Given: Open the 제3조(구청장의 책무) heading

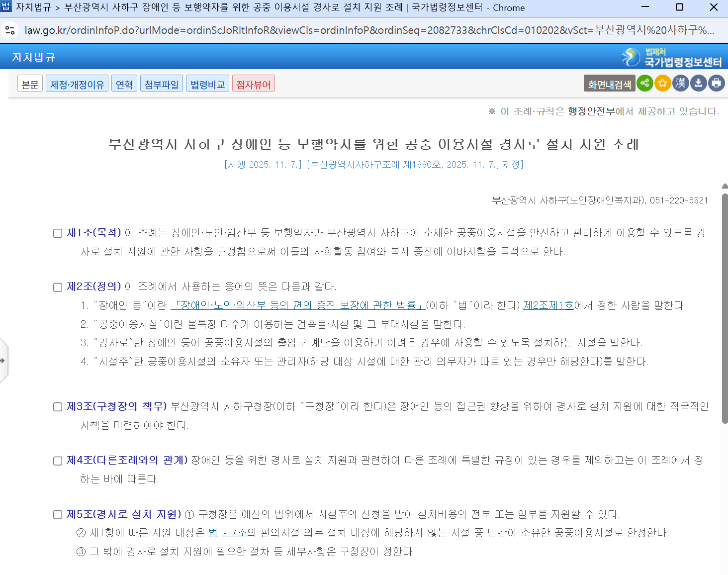Looking at the screenshot, I should 117,406.
